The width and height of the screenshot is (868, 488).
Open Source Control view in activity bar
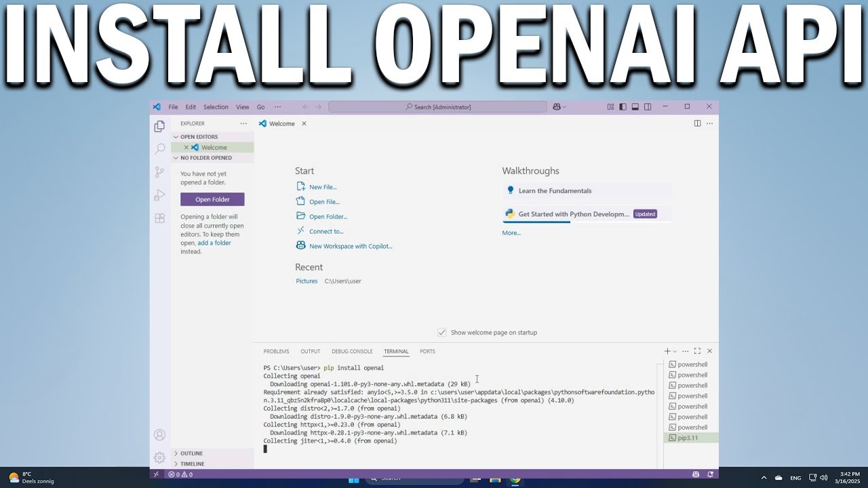pos(159,172)
